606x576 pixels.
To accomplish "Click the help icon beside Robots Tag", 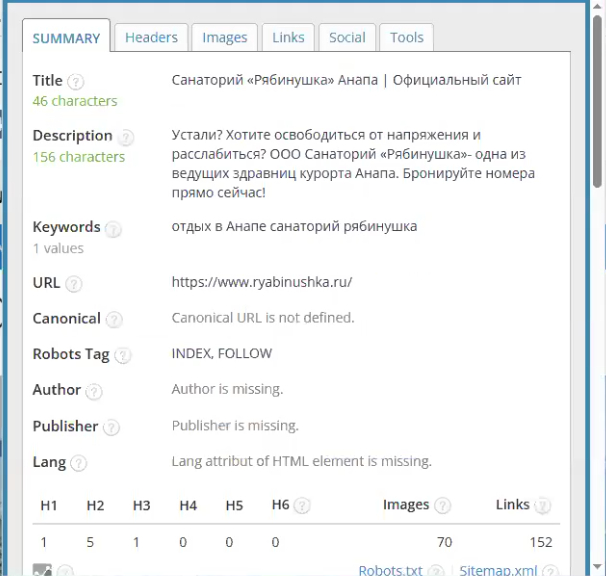I will pos(123,355).
